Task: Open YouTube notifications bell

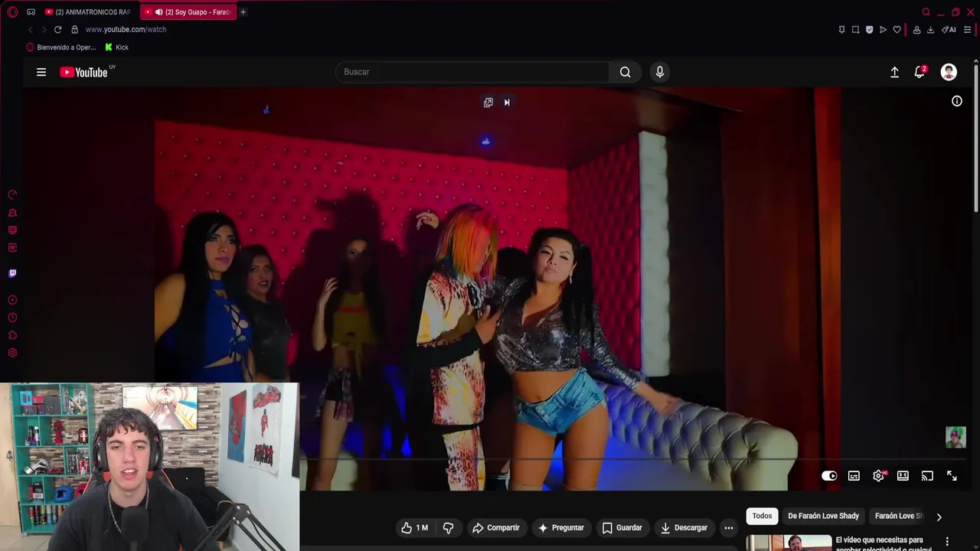Action: click(920, 72)
